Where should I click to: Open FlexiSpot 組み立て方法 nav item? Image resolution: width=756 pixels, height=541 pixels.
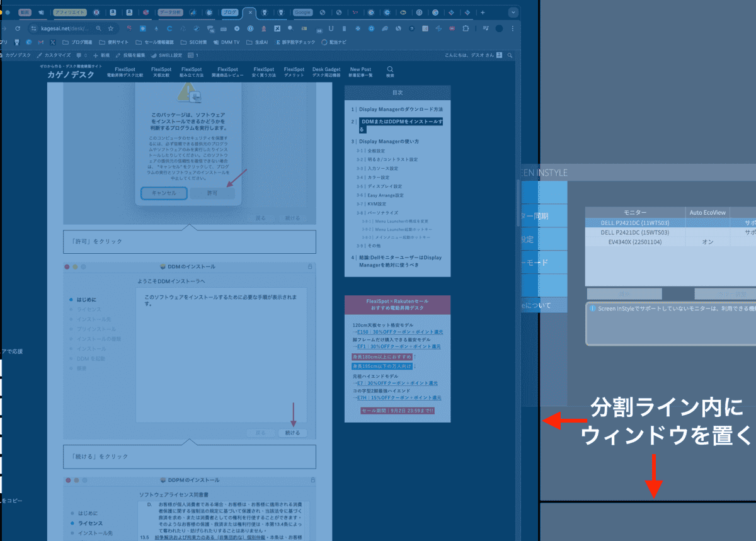(192, 72)
